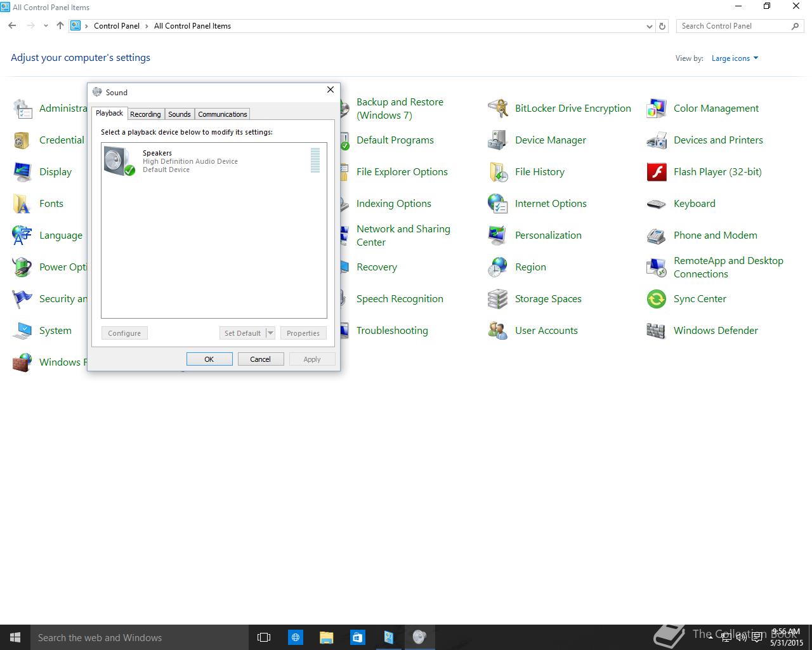The width and height of the screenshot is (812, 650).
Task: Open the Devices and Printers icon
Action: [656, 140]
